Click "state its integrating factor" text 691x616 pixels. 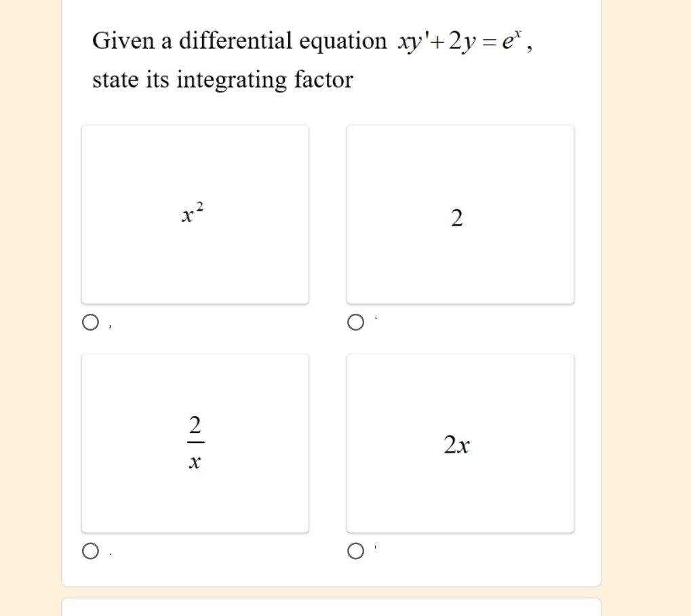[222, 81]
